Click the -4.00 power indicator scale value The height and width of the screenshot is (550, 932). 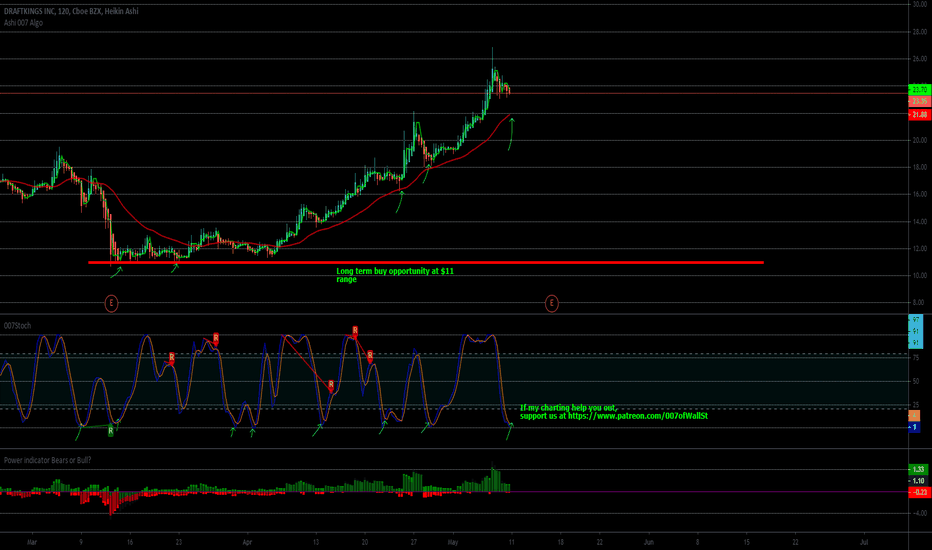coord(919,513)
